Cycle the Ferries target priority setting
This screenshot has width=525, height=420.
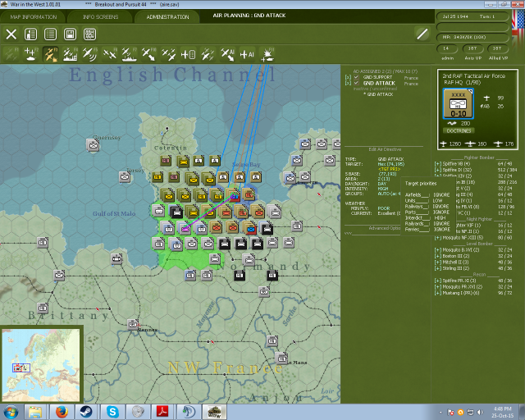441,230
